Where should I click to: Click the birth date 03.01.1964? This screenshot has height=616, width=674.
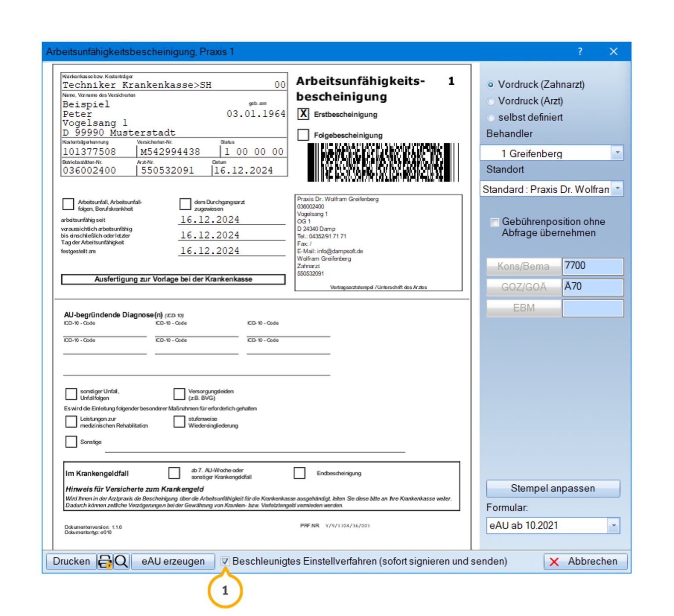click(x=256, y=114)
